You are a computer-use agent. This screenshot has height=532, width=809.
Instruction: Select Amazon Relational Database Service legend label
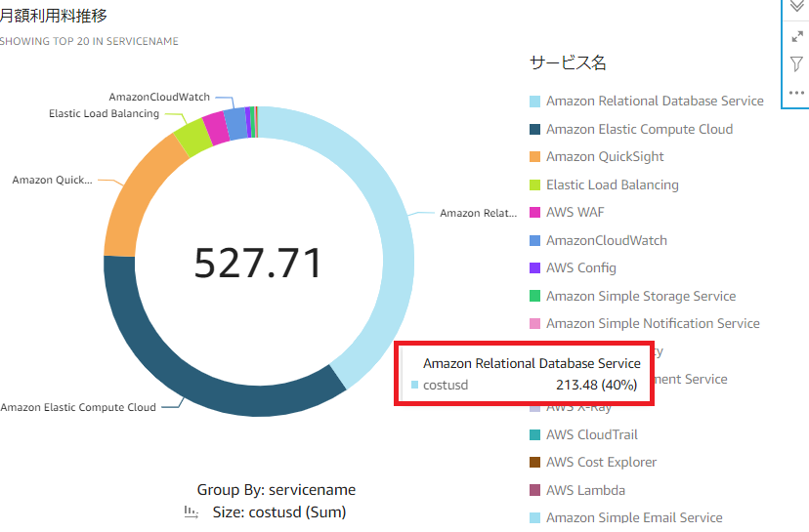655,102
